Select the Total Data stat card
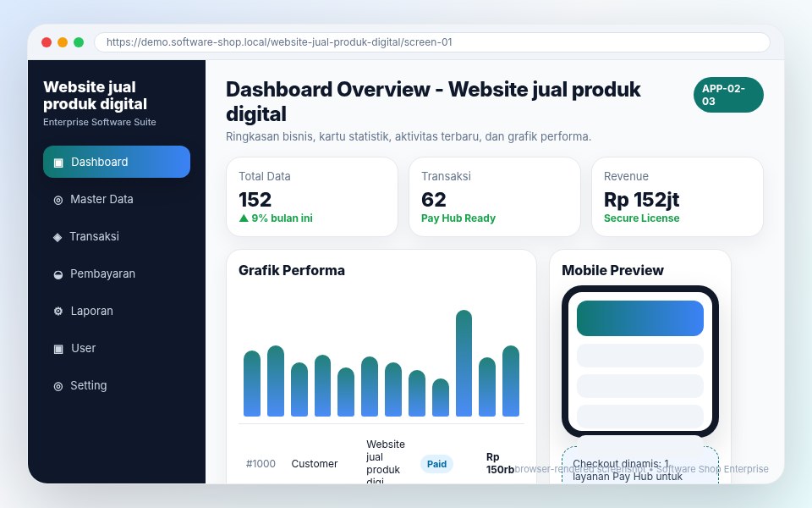The height and width of the screenshot is (508, 812). (312, 197)
